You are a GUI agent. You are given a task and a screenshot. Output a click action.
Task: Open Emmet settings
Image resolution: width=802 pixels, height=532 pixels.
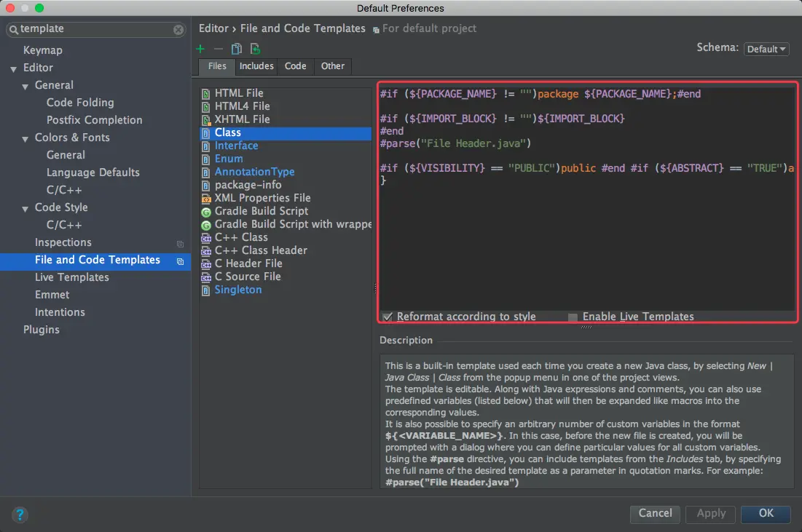click(x=52, y=294)
